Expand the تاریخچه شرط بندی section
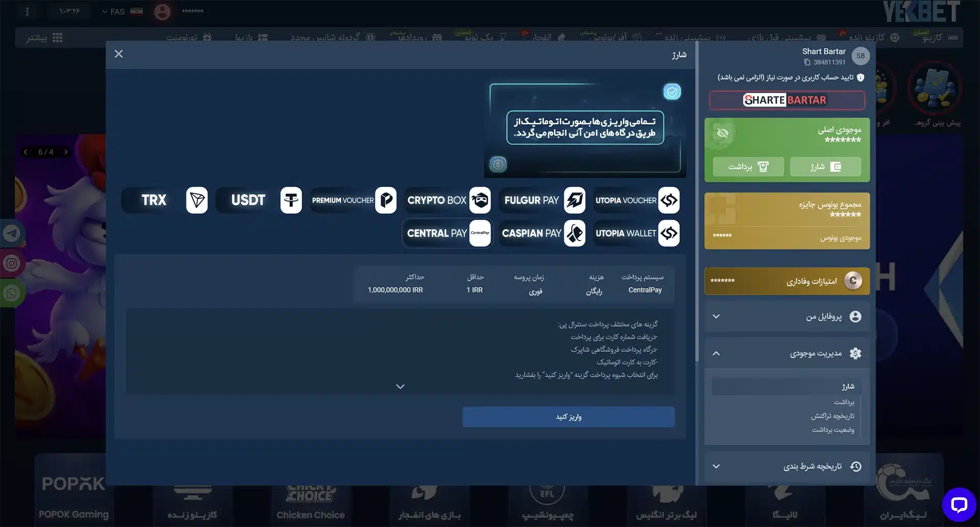This screenshot has height=527, width=980. (x=787, y=466)
